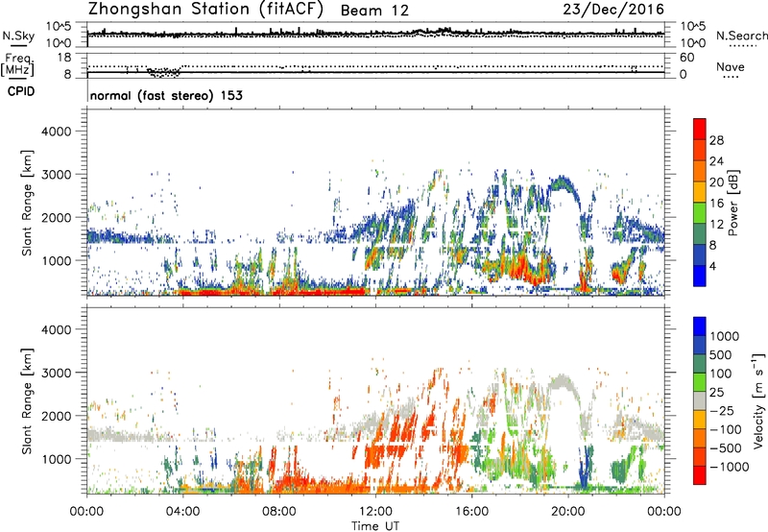Click the Power [dB] colorbar label
768x532 pixels.
[733, 203]
